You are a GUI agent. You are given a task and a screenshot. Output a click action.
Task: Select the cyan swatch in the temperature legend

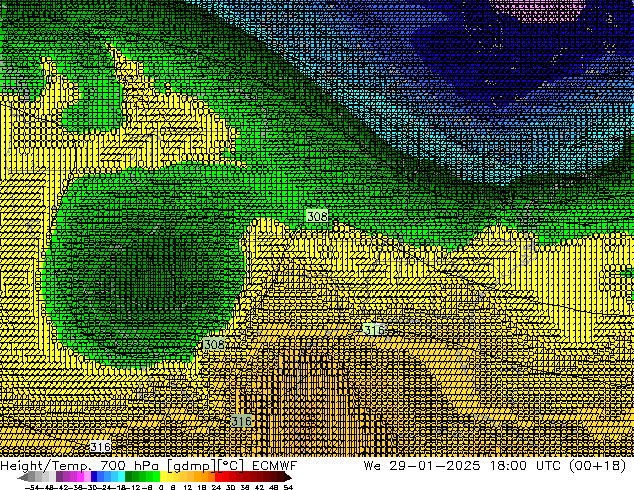[x=121, y=476]
